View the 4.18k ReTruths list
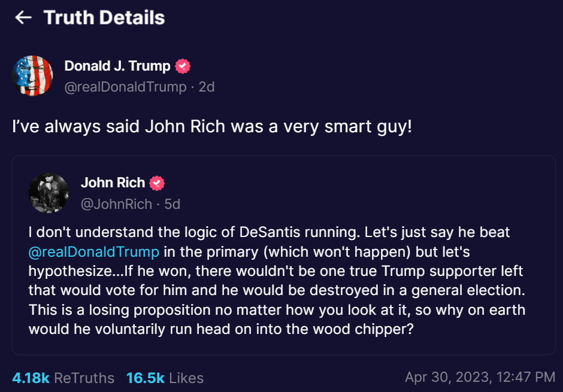The image size is (563, 392). click(x=63, y=378)
